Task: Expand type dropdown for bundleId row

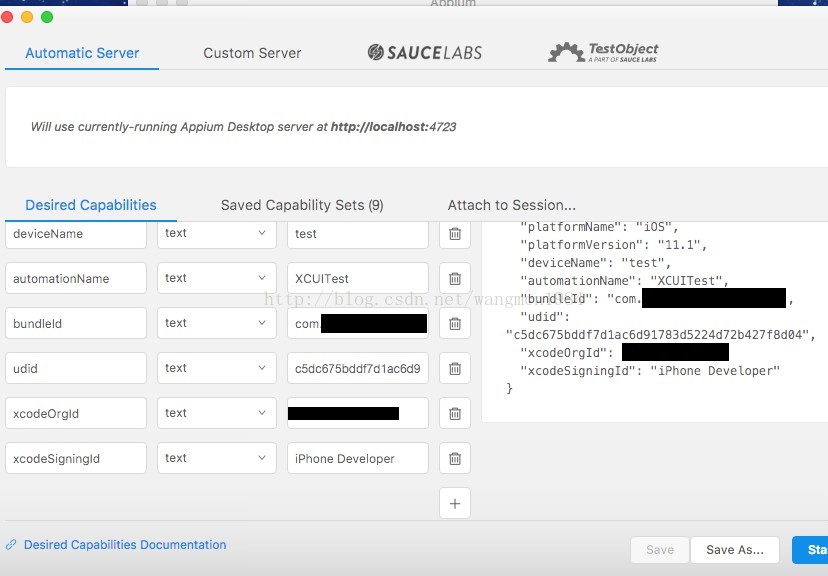Action: coord(217,323)
